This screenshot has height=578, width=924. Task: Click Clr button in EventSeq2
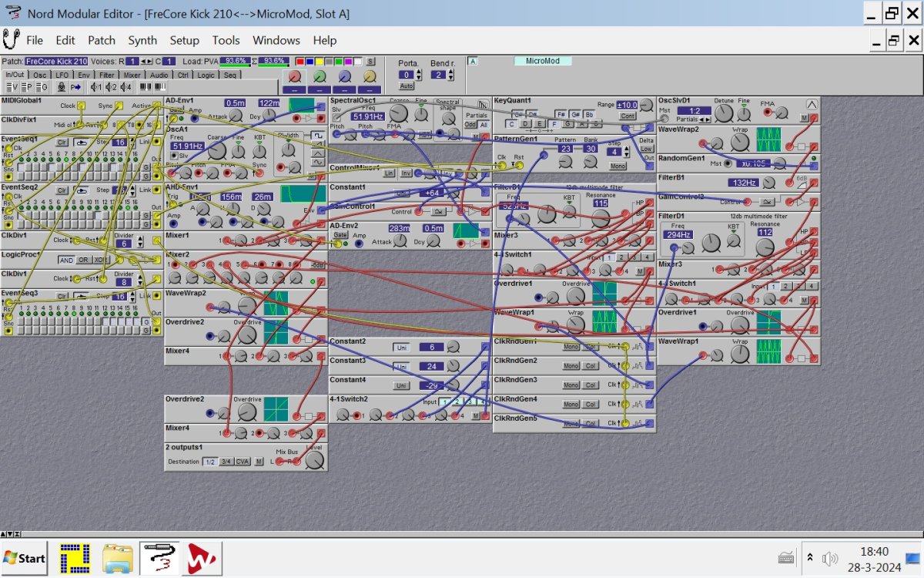click(x=63, y=190)
